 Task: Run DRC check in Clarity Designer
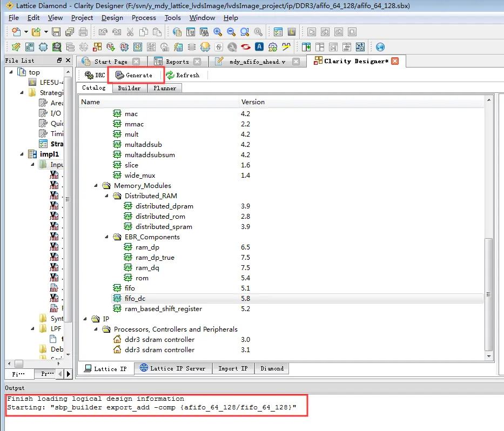pyautogui.click(x=95, y=75)
